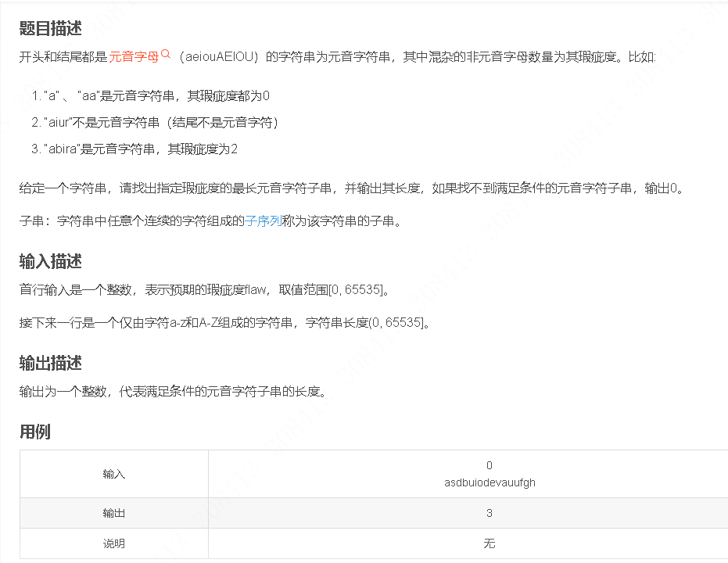Open the 子序列 hyperlink in the 子串 definition
The height and width of the screenshot is (563, 728).
click(x=262, y=221)
